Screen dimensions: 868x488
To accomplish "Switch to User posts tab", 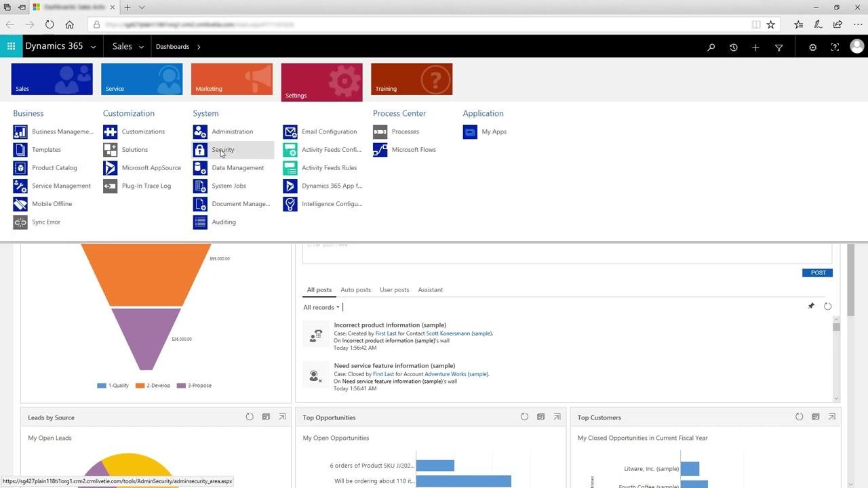I will pos(394,290).
